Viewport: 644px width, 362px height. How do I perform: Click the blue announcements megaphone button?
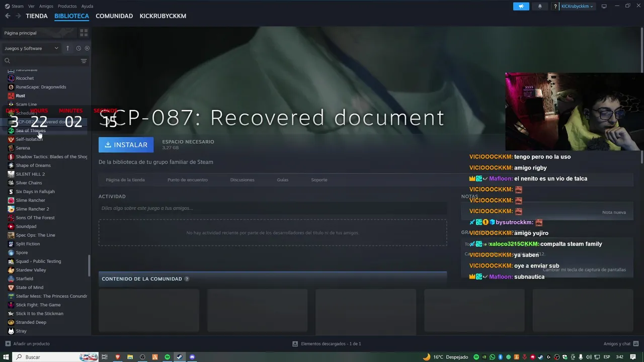(521, 6)
